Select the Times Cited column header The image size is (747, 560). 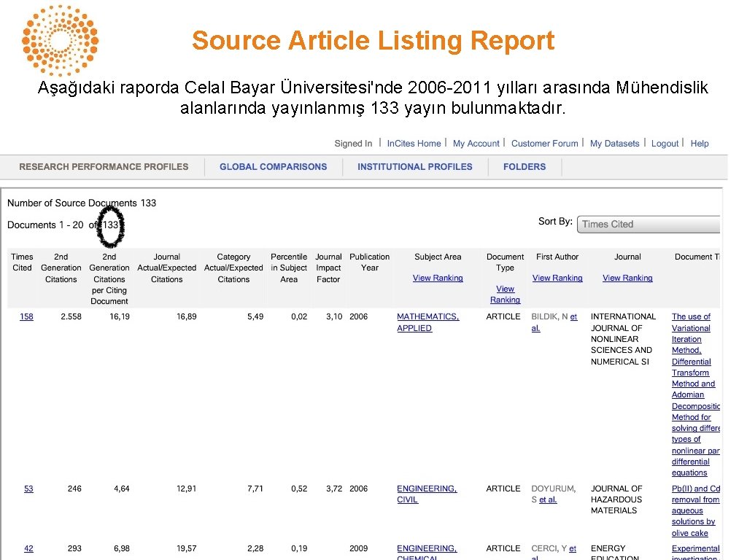pos(22,262)
